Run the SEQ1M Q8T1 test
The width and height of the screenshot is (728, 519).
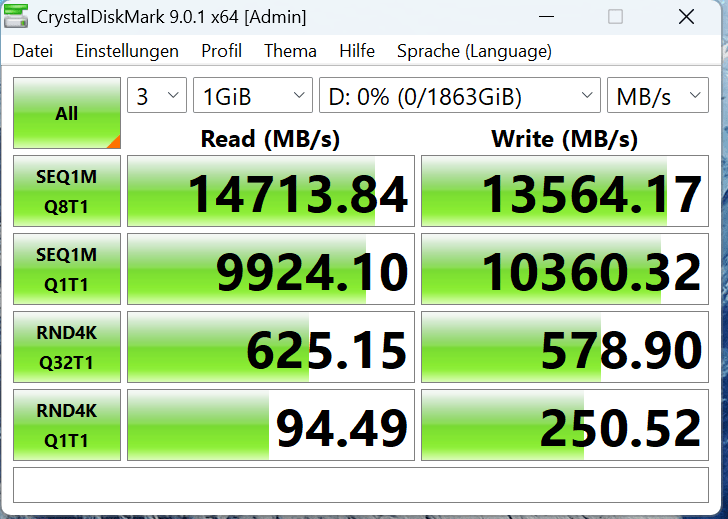67,191
